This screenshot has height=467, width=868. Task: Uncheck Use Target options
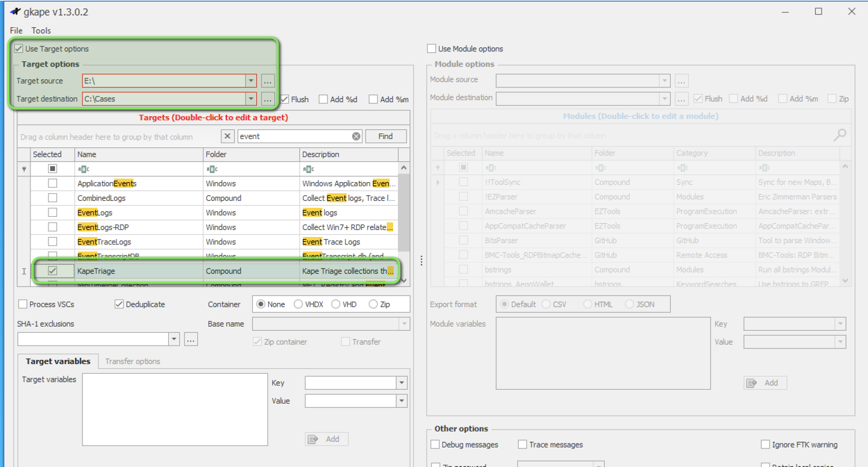pos(19,49)
